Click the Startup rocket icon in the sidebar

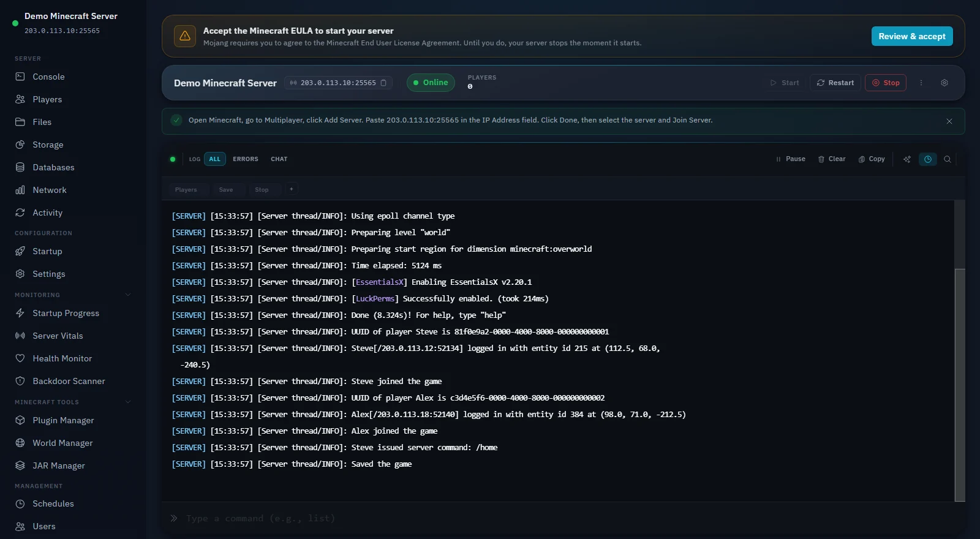[20, 251]
